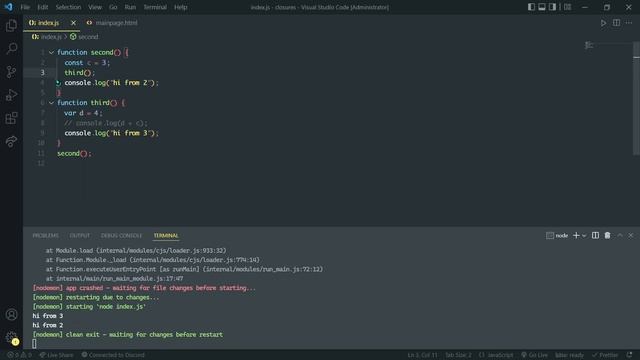Create a new terminal with plus icon
This screenshot has width=640, height=360.
tap(576, 236)
